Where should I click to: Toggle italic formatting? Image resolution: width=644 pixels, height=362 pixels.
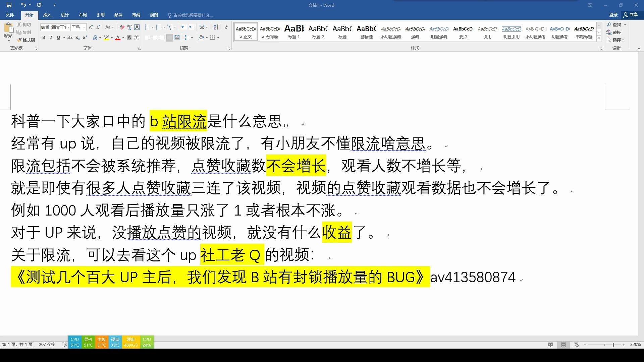point(51,38)
